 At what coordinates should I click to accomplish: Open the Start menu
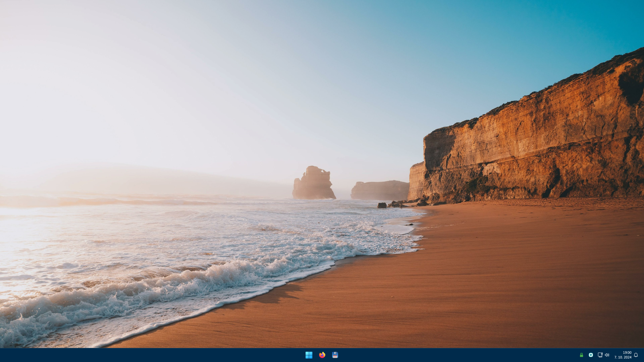tap(309, 355)
